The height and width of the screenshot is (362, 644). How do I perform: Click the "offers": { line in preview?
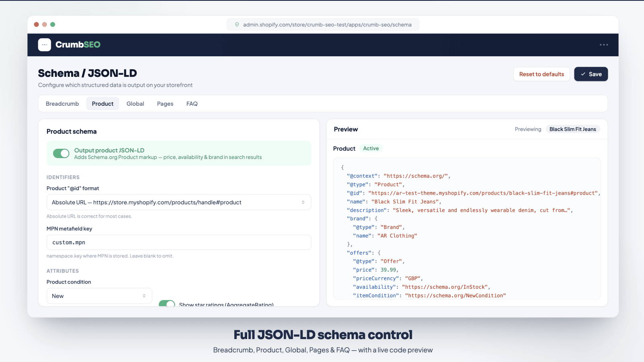[x=363, y=253]
